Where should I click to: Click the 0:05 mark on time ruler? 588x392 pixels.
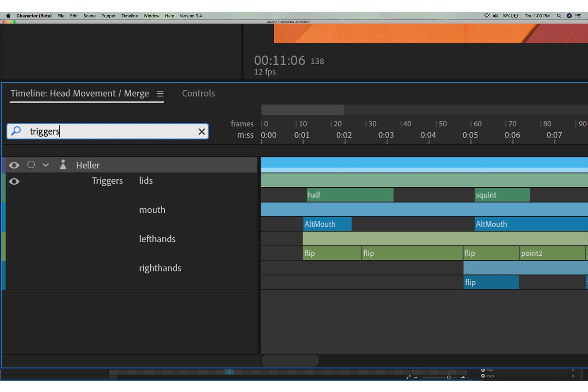470,135
